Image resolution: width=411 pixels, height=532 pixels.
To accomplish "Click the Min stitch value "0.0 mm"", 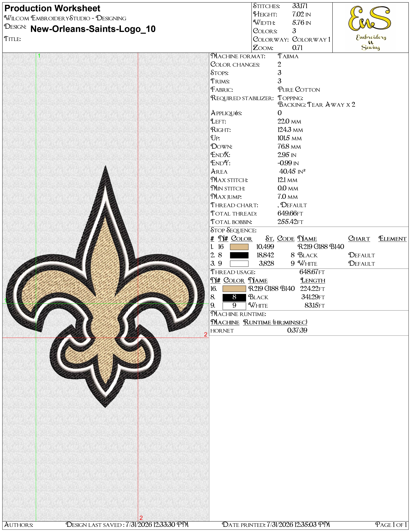I will click(x=288, y=188).
